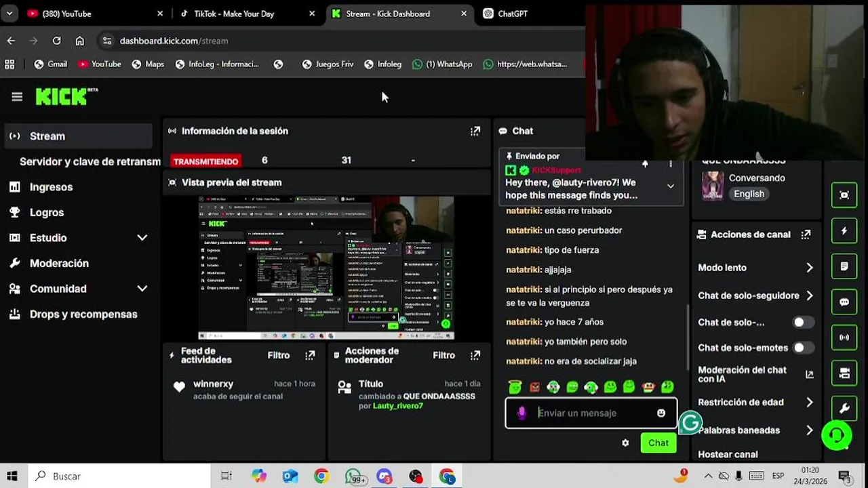Open the Juegos Friv bookmark
Image resolution: width=868 pixels, height=488 pixels.
tap(328, 64)
